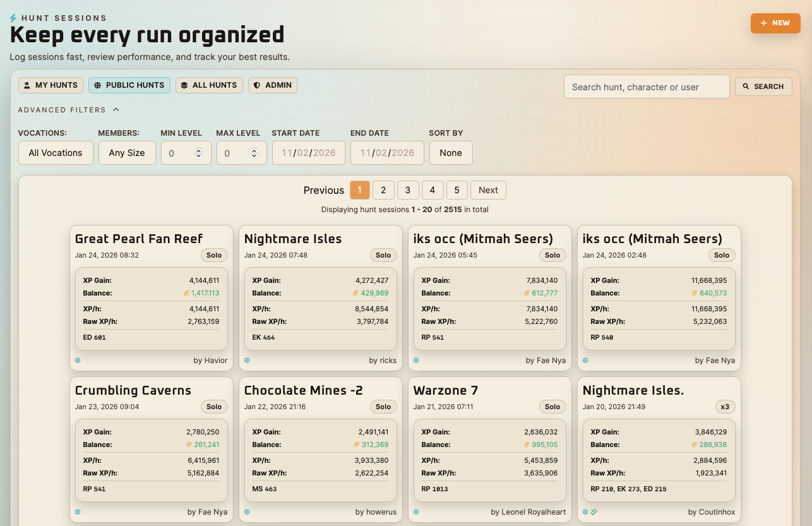This screenshot has height=526, width=812.
Task: Click coin balance icon on Great Pearl Fan Reef
Action: [x=186, y=293]
